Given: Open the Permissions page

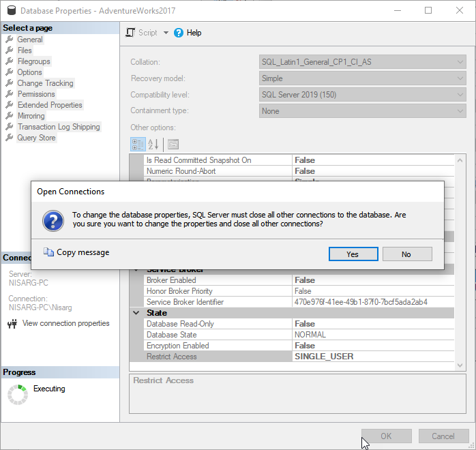Looking at the screenshot, I should [x=36, y=94].
